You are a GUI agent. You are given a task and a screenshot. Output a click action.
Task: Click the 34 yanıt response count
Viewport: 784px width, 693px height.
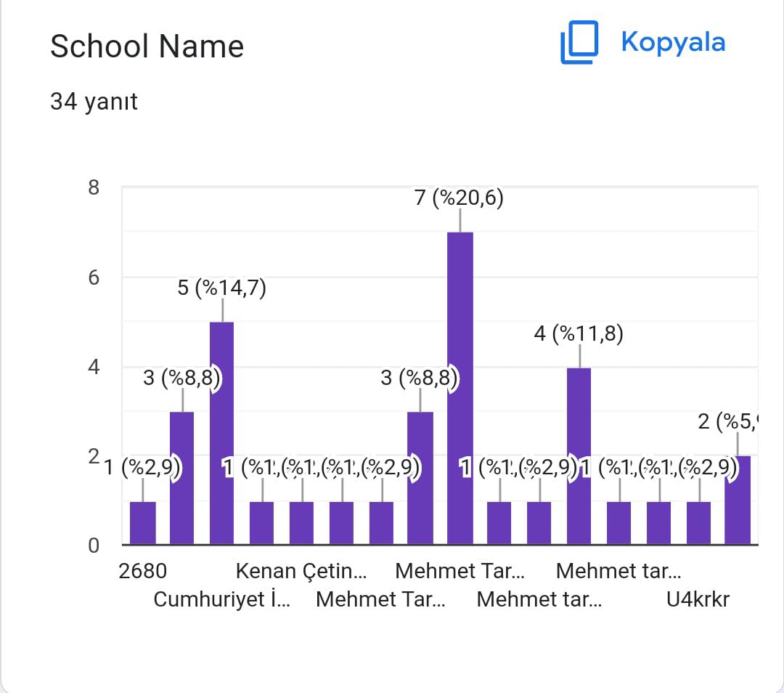click(x=94, y=102)
